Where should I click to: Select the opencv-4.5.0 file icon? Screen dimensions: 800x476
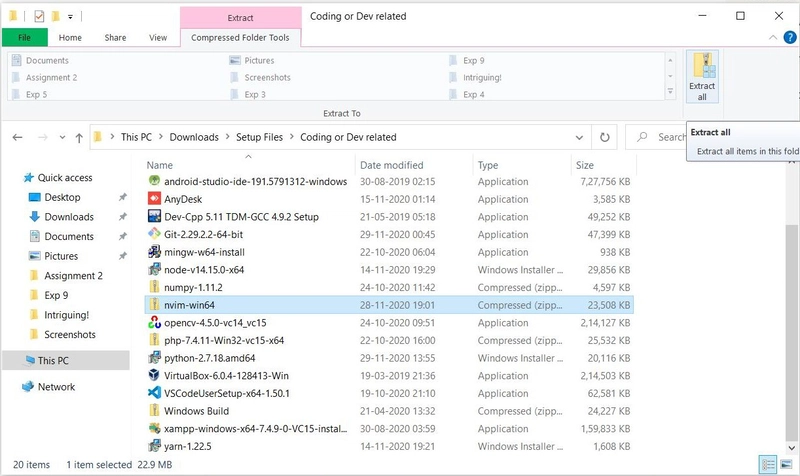click(154, 322)
